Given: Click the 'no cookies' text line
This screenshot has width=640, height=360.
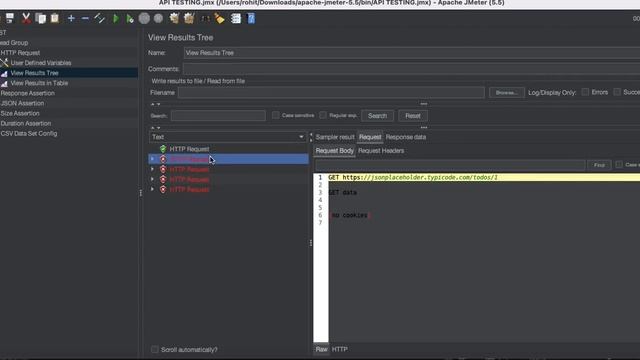Looking at the screenshot, I should pos(349,215).
